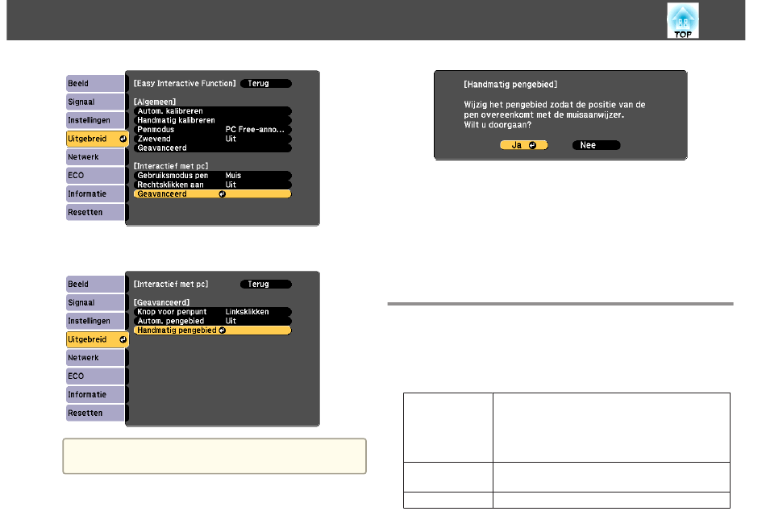The height and width of the screenshot is (532, 766).
Task: Select Penmodus PC Free-anno row
Action: point(213,130)
